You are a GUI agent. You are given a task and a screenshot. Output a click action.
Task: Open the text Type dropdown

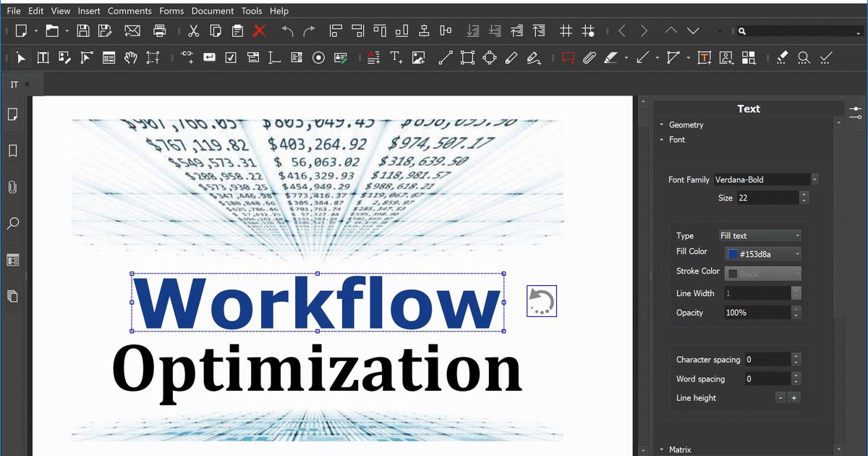click(x=797, y=236)
